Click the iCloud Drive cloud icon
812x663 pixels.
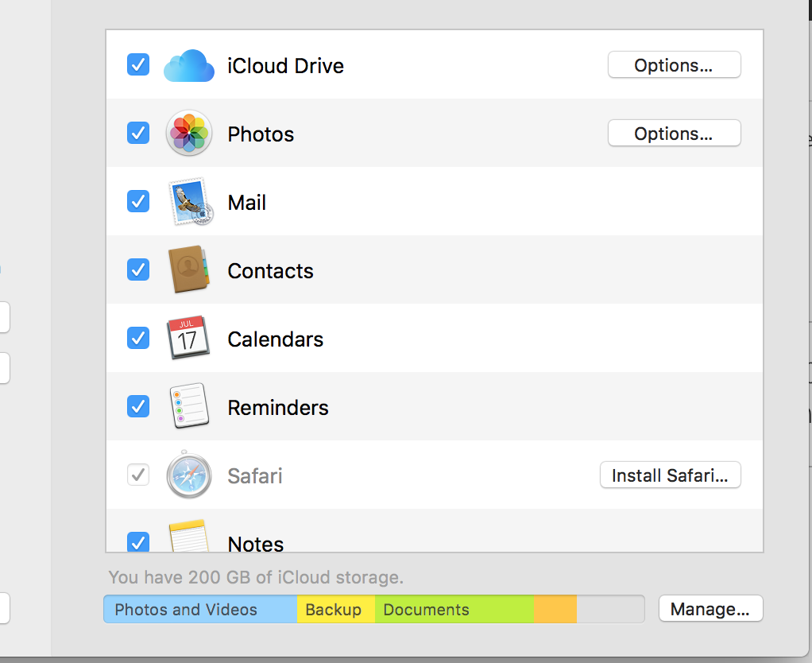[189, 65]
